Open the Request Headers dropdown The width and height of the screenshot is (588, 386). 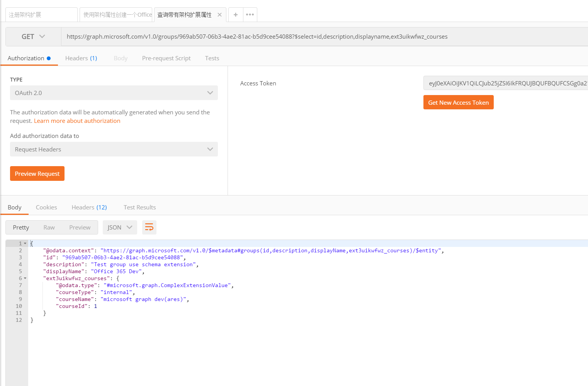[x=114, y=149]
